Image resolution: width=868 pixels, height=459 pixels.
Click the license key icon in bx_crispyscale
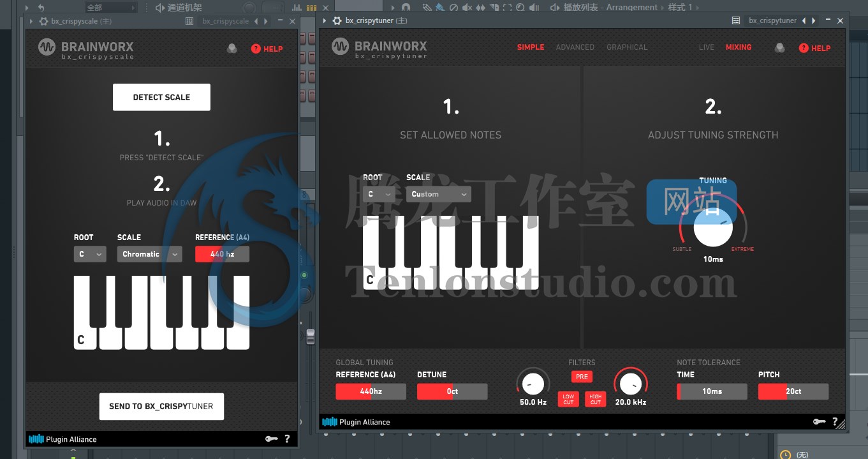point(271,439)
